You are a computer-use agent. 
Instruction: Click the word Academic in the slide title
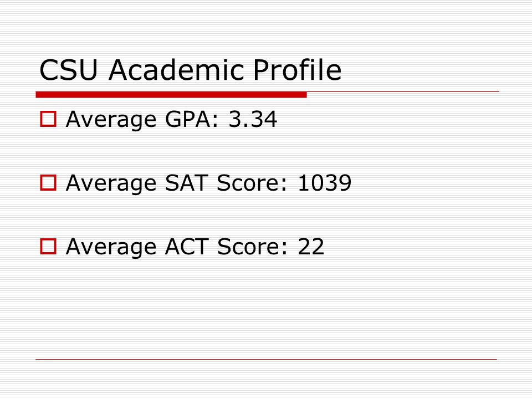[x=176, y=70]
